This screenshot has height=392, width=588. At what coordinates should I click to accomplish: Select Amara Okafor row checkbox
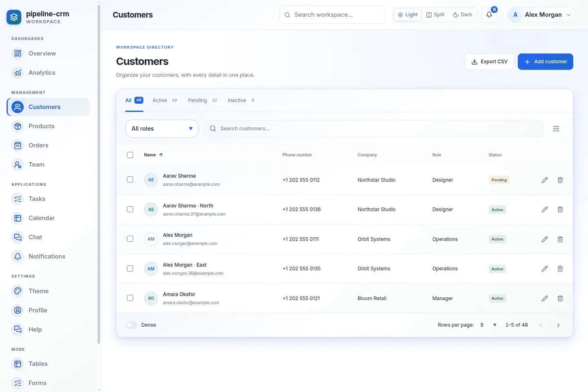coord(130,298)
